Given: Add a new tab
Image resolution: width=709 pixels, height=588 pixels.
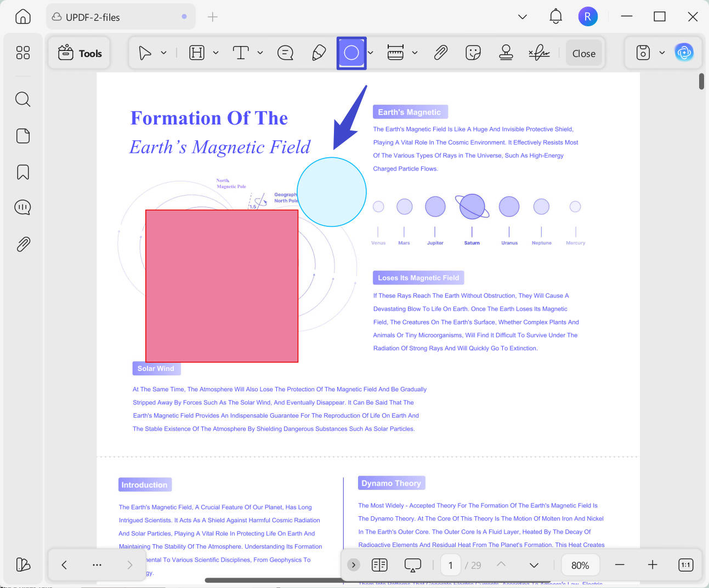Looking at the screenshot, I should click(213, 17).
